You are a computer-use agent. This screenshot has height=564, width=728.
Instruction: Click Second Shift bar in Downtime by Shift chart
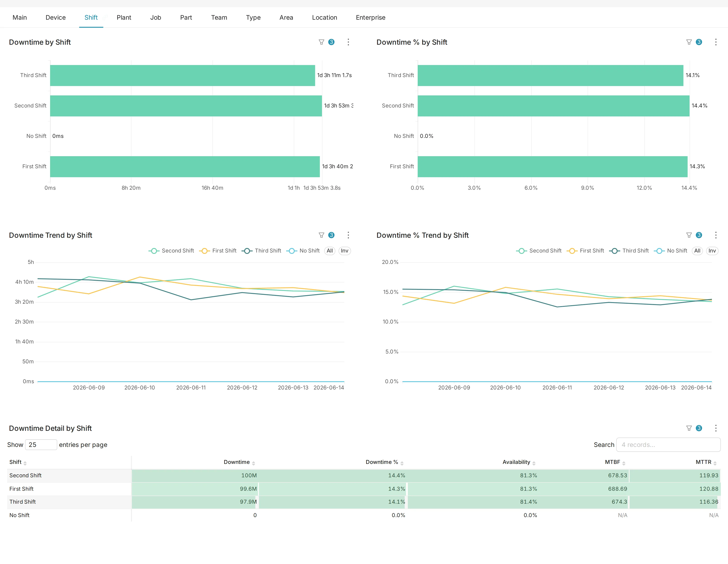[186, 106]
